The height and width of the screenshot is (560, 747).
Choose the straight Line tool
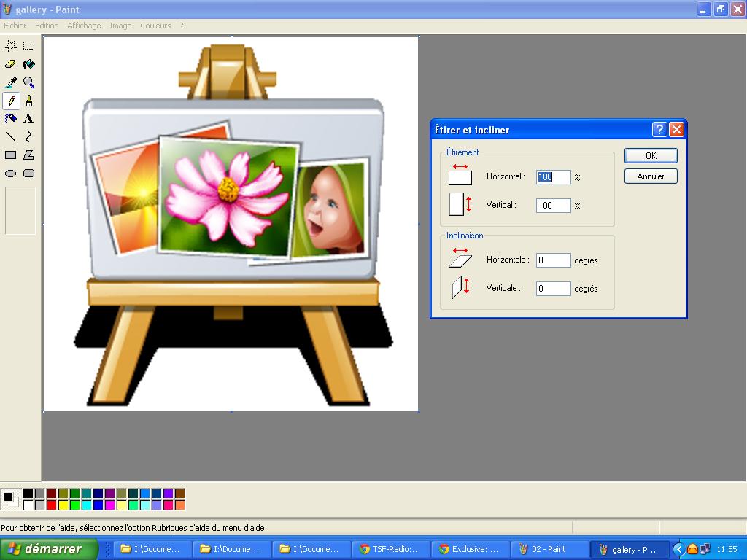point(11,136)
